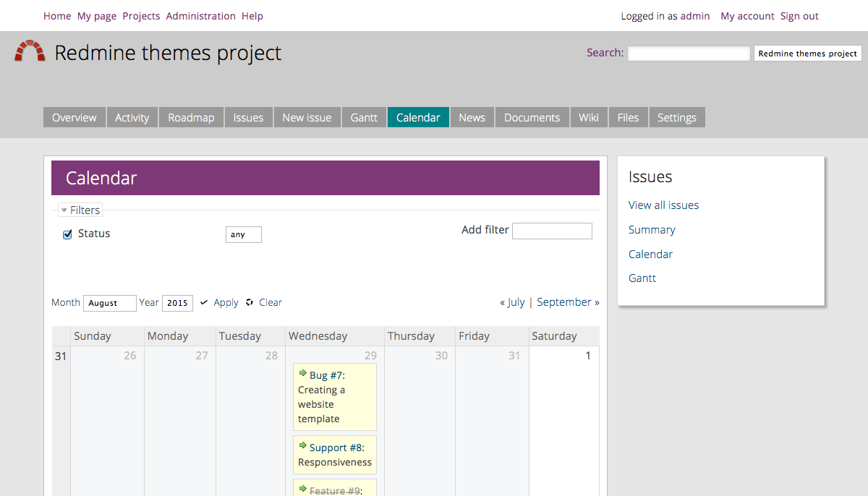Click the 'Redmine themes project' title
The width and height of the screenshot is (868, 496).
click(168, 53)
